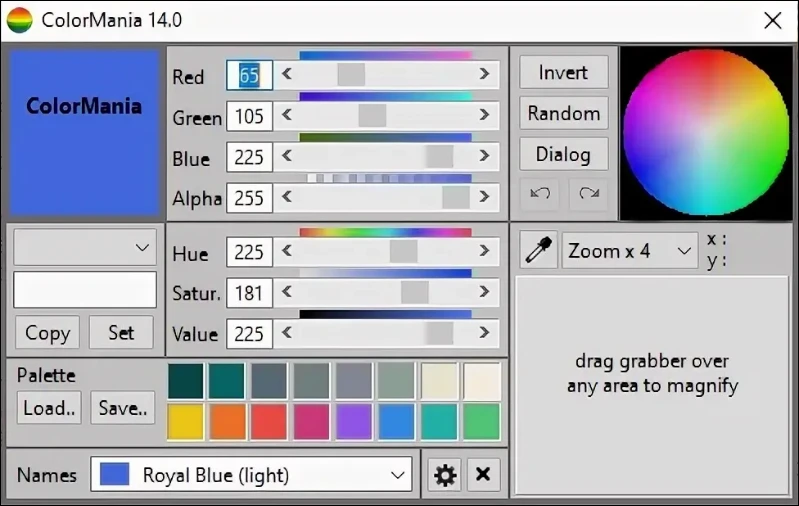Screen dimensions: 799x506
Task: Decrease Value with left arrow
Action: tap(287, 333)
